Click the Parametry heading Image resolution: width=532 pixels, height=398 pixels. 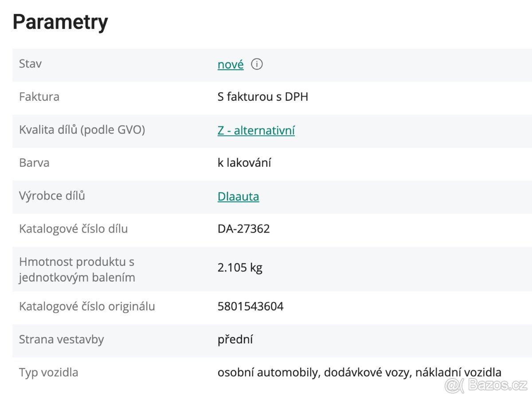click(x=60, y=22)
